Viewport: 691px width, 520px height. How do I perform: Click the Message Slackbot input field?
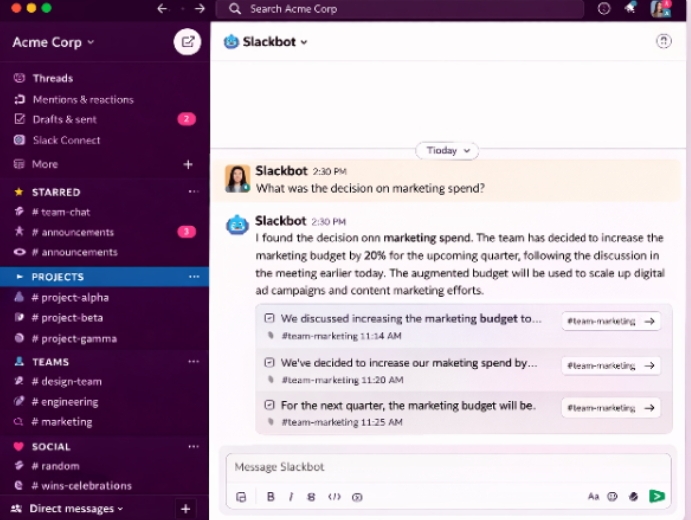[x=440, y=467]
